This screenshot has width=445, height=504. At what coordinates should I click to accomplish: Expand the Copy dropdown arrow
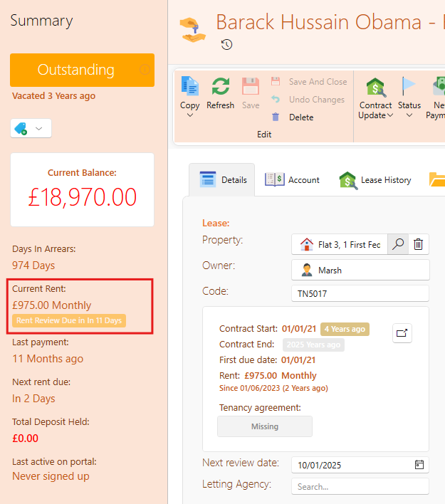point(190,115)
